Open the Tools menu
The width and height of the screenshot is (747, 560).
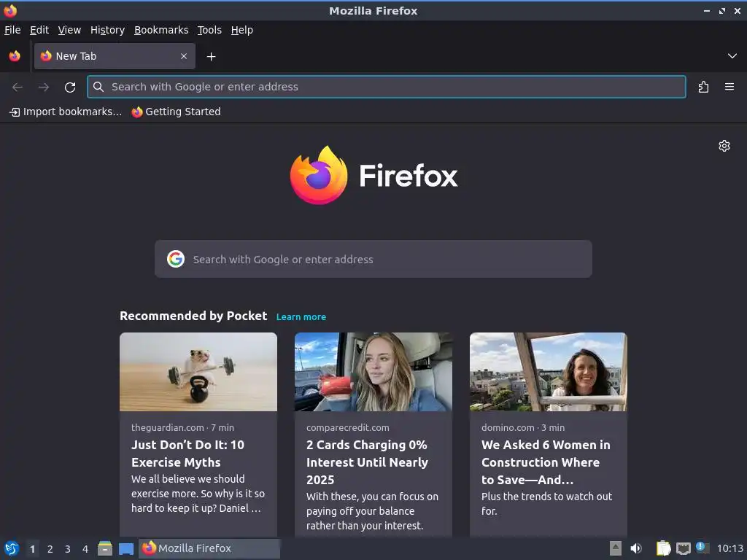coord(209,30)
